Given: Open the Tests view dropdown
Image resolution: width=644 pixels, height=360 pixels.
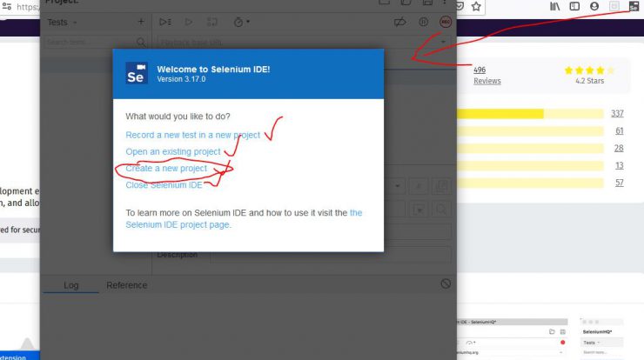Looking at the screenshot, I should point(62,22).
